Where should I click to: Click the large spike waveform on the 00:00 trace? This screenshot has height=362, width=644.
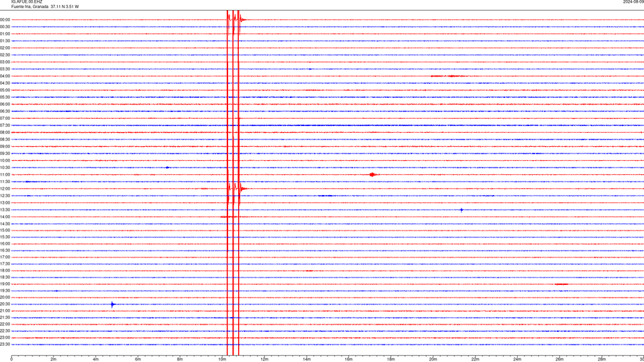pyautogui.click(x=236, y=19)
